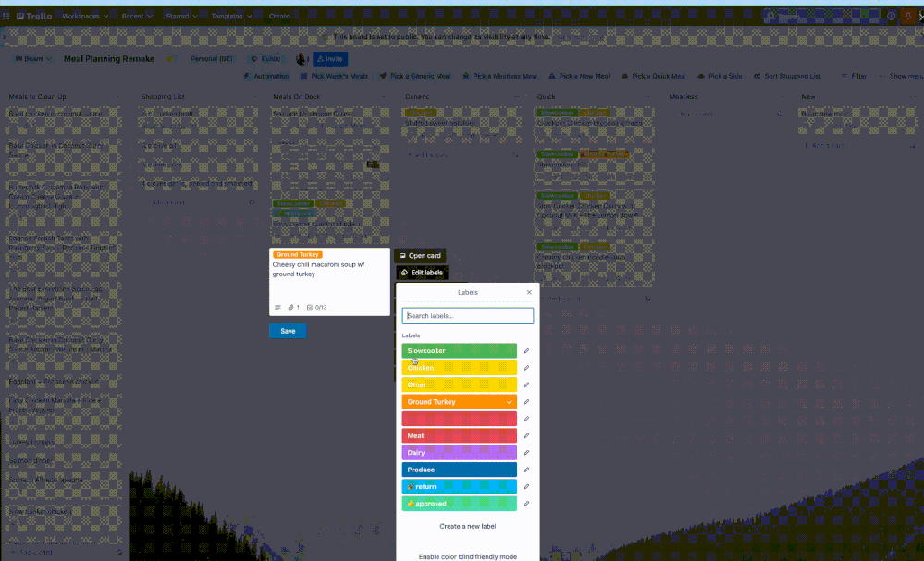Click the Search labels input field

tap(467, 315)
